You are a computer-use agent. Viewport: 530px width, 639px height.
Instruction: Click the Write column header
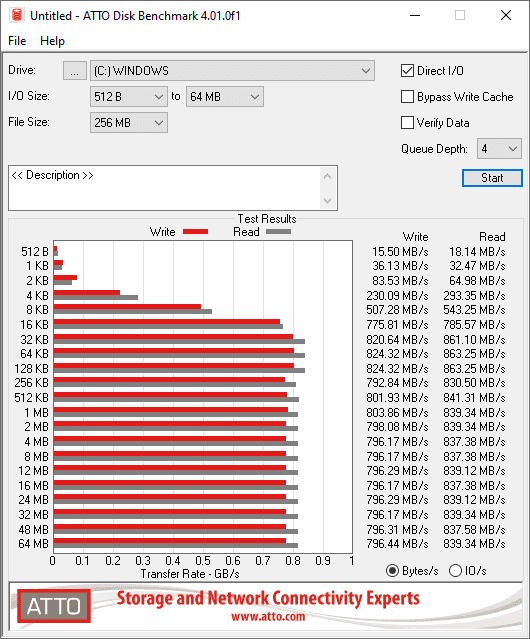(x=416, y=237)
